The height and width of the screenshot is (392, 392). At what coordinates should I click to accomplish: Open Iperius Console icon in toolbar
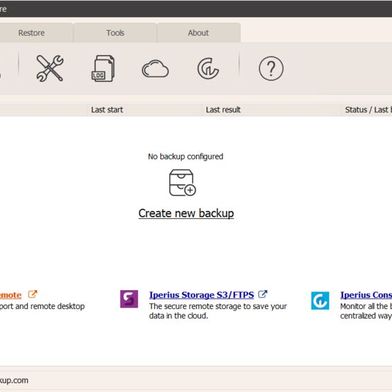[x=208, y=69]
